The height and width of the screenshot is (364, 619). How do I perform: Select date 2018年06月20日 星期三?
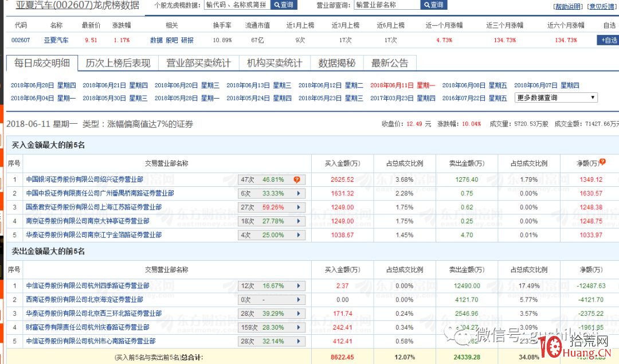[187, 85]
